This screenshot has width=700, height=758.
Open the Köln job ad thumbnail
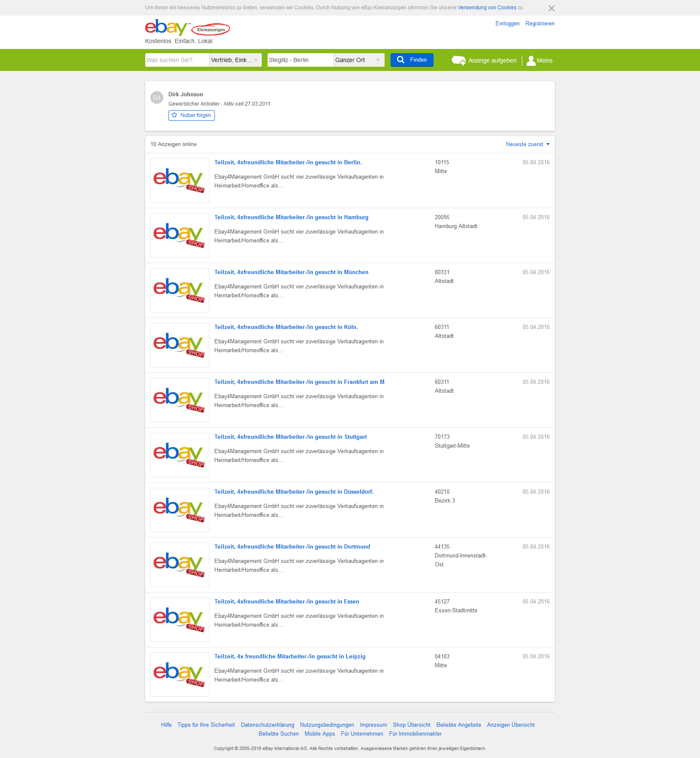[180, 345]
